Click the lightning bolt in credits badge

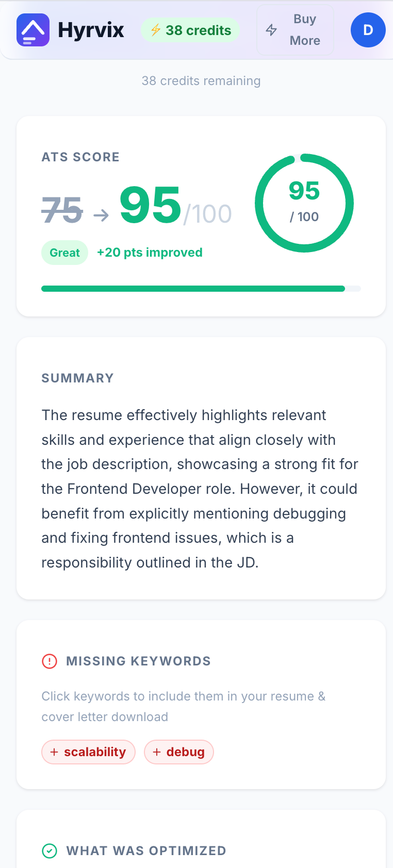coord(155,30)
